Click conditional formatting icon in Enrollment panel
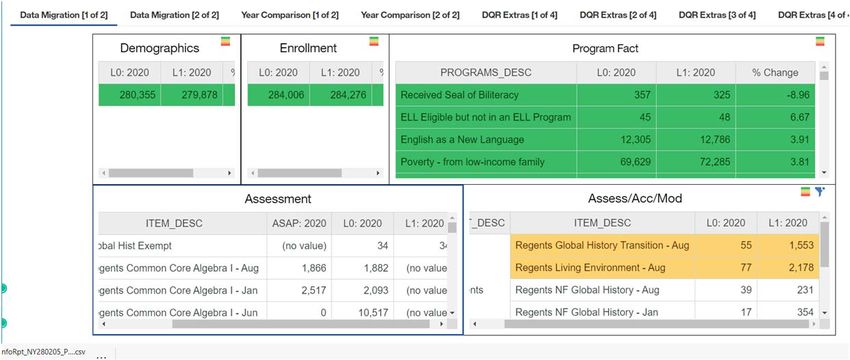Image resolution: width=850 pixels, height=360 pixels. (x=374, y=42)
